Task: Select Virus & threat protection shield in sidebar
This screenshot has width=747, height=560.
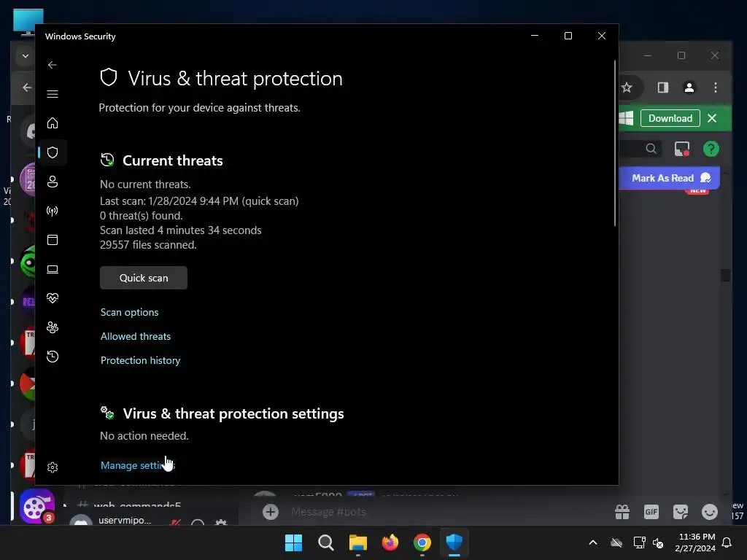Action: (x=53, y=152)
